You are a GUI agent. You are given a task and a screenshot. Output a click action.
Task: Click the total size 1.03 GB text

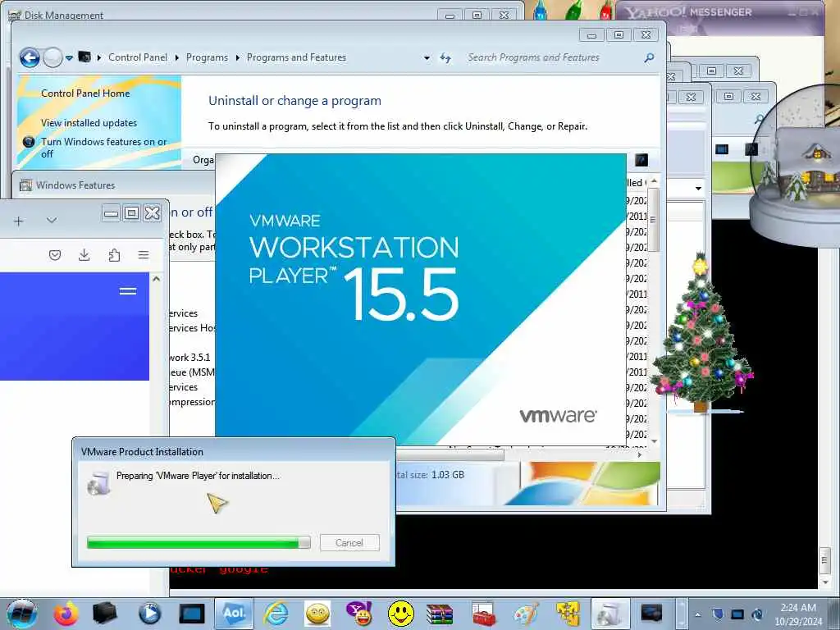[430, 475]
